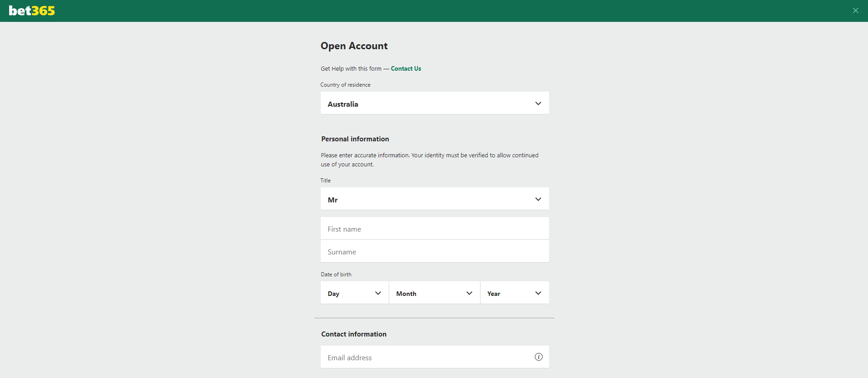Click the Personal information heading
The image size is (868, 378).
click(355, 139)
